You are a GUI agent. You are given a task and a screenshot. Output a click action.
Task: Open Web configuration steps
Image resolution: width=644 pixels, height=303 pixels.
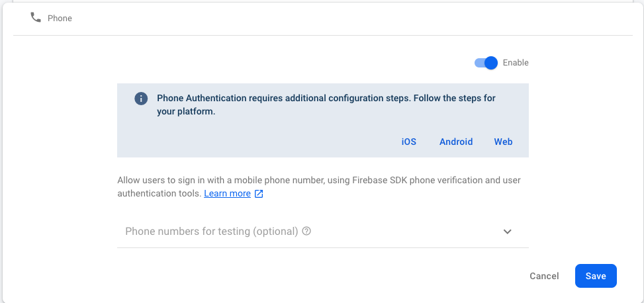coord(503,142)
